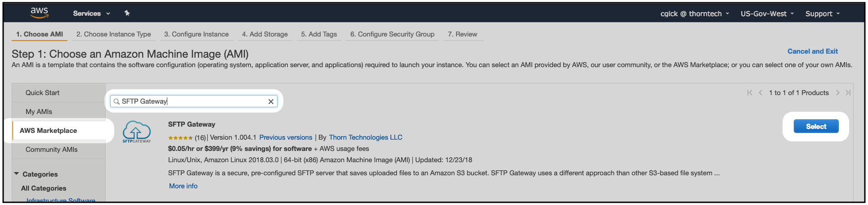Jump to last page of products
Image resolution: width=868 pixels, height=205 pixels.
click(848, 93)
